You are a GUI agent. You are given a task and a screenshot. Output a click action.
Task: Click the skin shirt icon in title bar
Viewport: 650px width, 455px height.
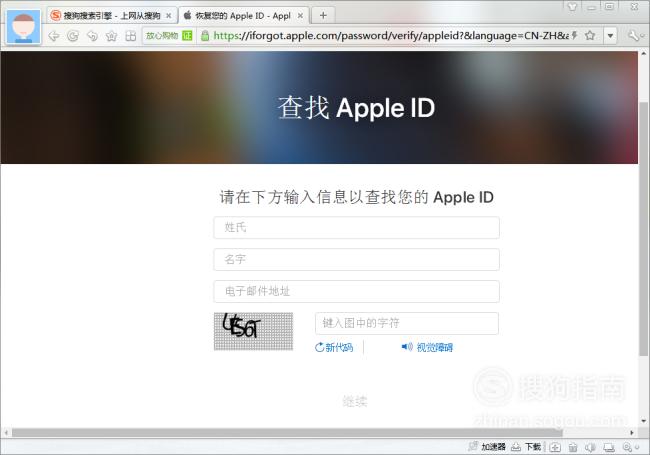(572, 7)
